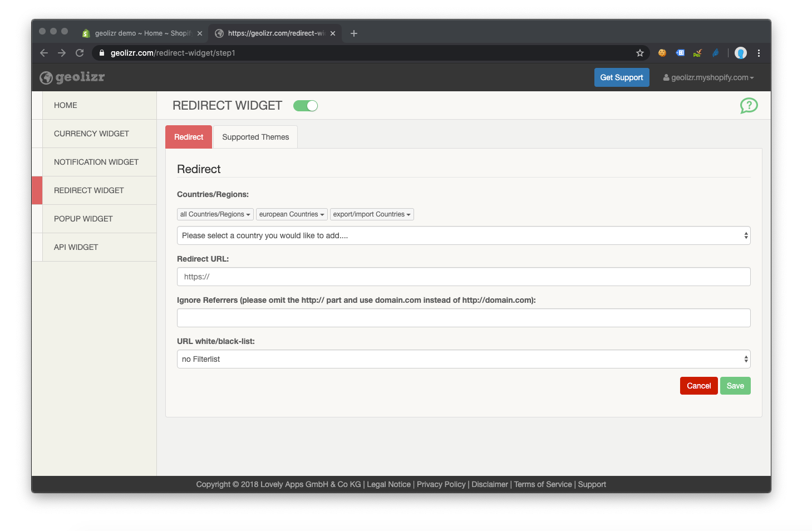Click the red Cancel button
The width and height of the screenshot is (812, 531).
(699, 386)
